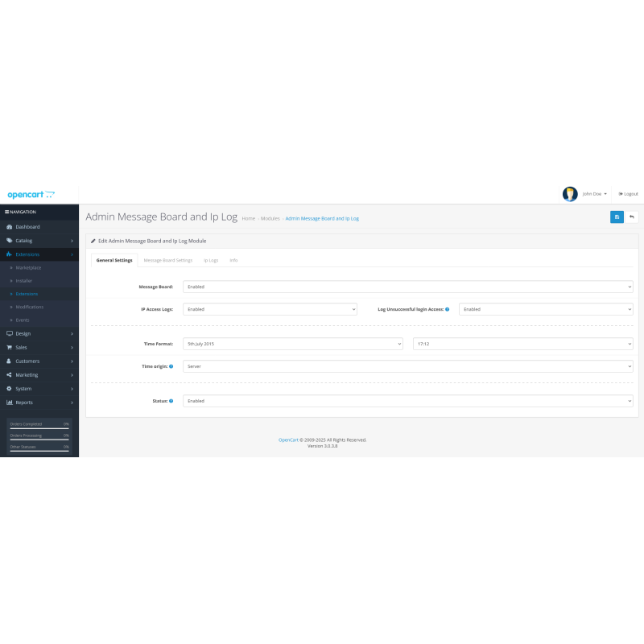
Task: Switch to the Ip Logs tab
Action: coord(211,260)
